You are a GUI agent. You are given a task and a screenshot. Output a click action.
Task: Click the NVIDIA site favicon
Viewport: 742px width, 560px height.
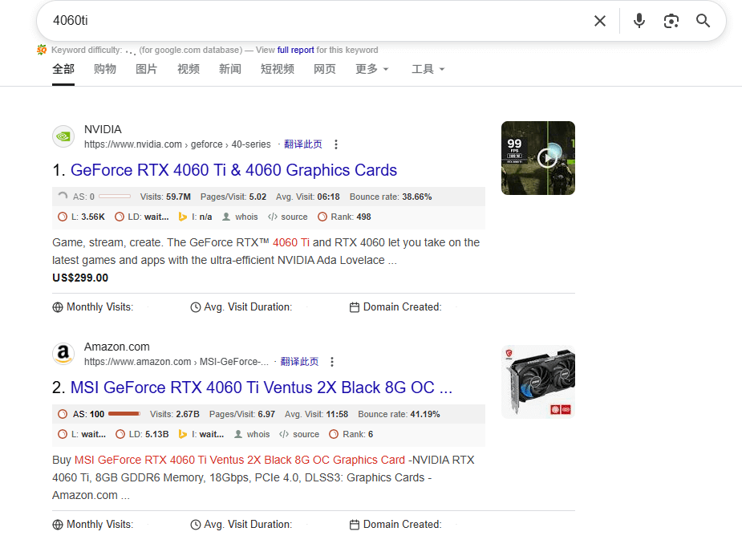point(63,136)
